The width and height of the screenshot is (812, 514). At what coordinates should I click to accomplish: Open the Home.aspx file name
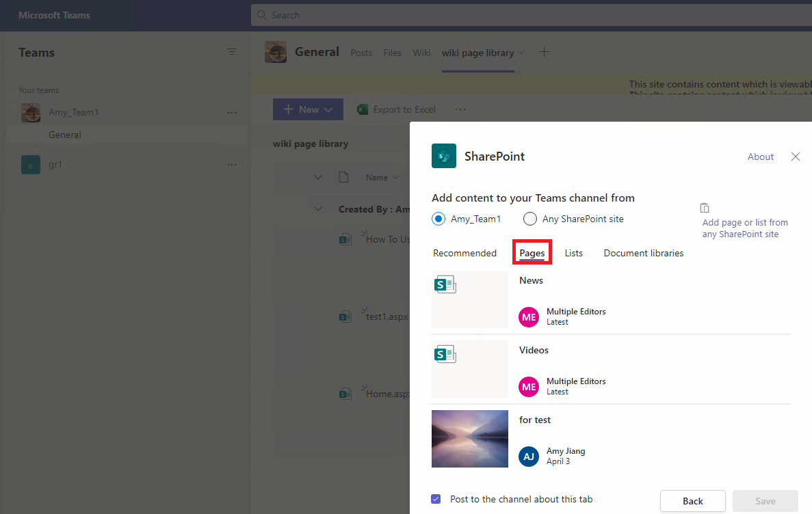(387, 394)
